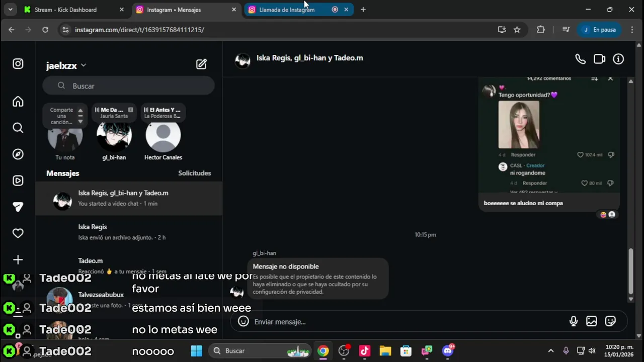This screenshot has width=644, height=362.
Task: Click the Create plus icon in sidebar
Action: (x=18, y=260)
